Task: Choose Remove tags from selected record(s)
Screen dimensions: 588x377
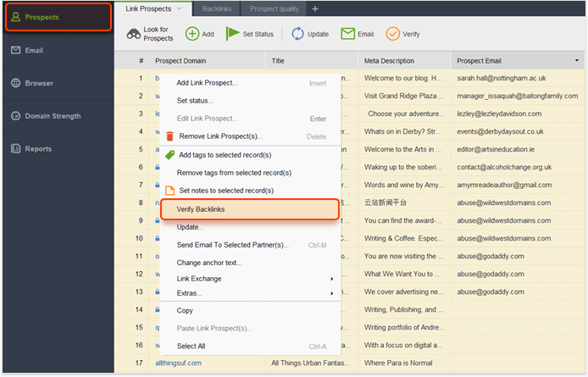Action: (x=250, y=173)
